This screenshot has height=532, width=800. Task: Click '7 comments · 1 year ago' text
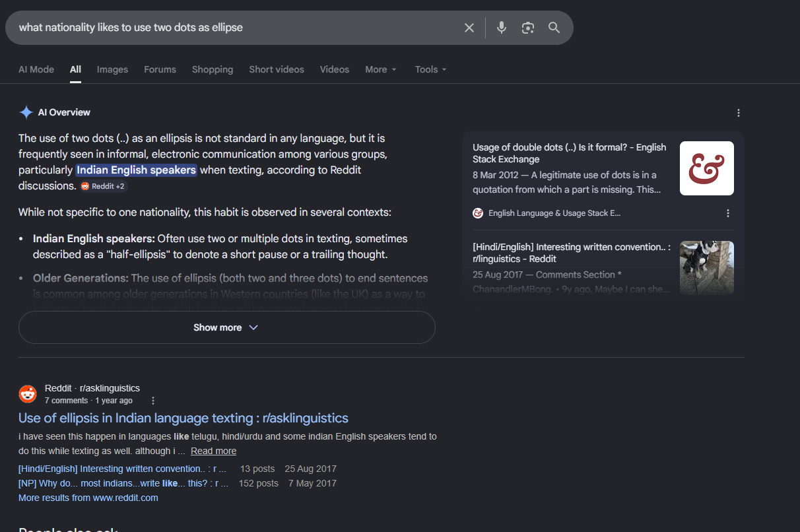[x=88, y=401]
